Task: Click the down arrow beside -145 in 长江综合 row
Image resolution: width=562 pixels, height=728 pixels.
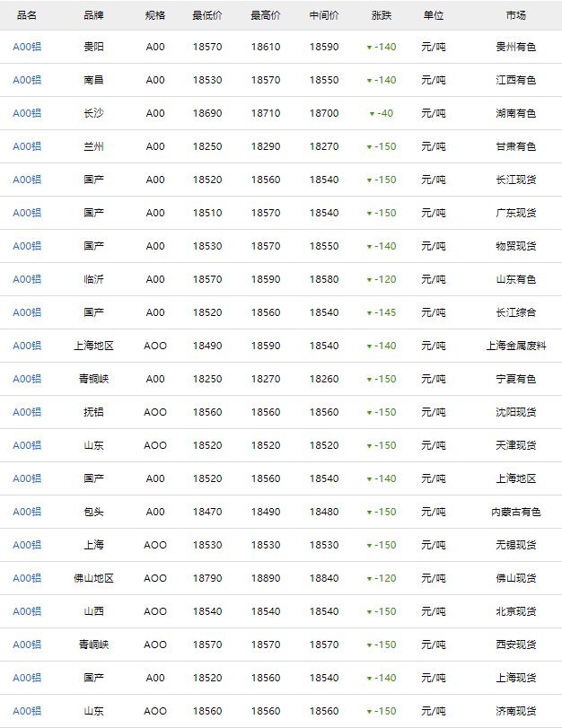Action: (369, 313)
